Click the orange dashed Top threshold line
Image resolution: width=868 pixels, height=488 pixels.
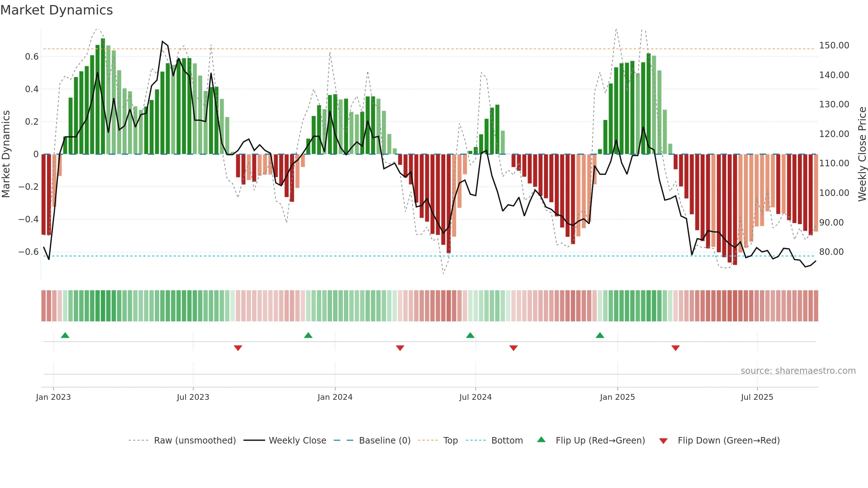[x=430, y=49]
